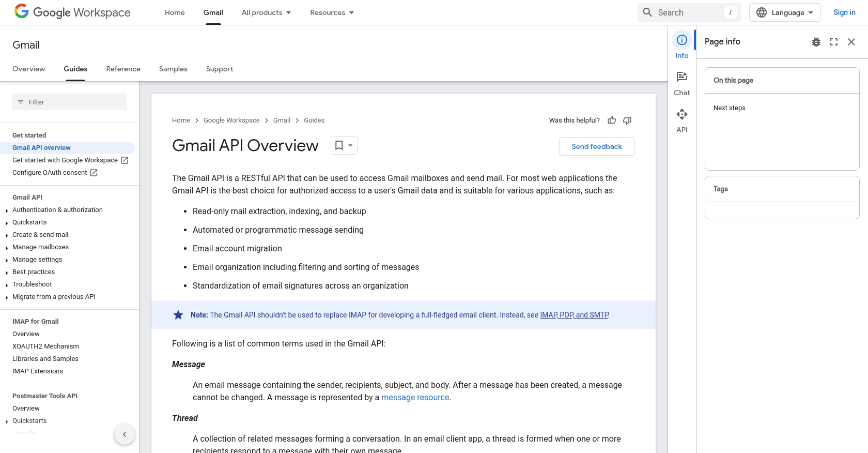Open the message resource link
The height and width of the screenshot is (453, 868).
pyautogui.click(x=415, y=398)
